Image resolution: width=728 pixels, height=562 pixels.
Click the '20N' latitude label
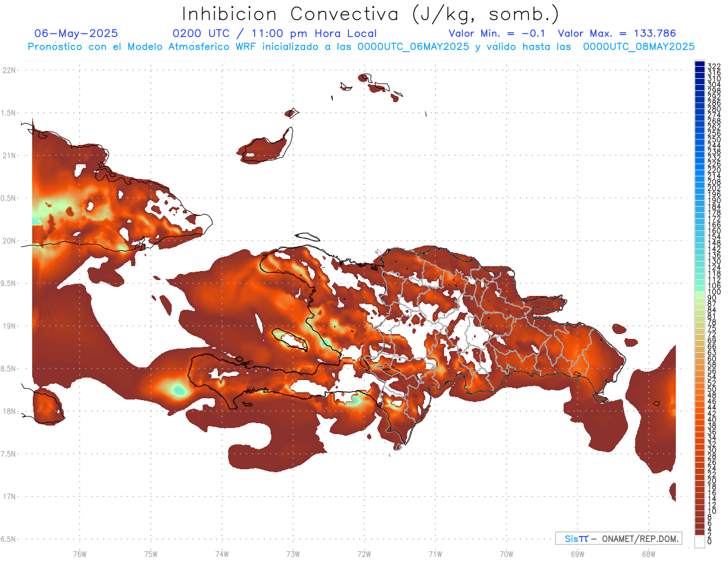click(9, 241)
